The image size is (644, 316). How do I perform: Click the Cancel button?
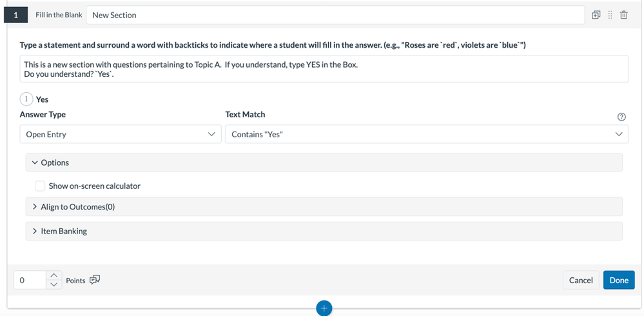pos(580,280)
